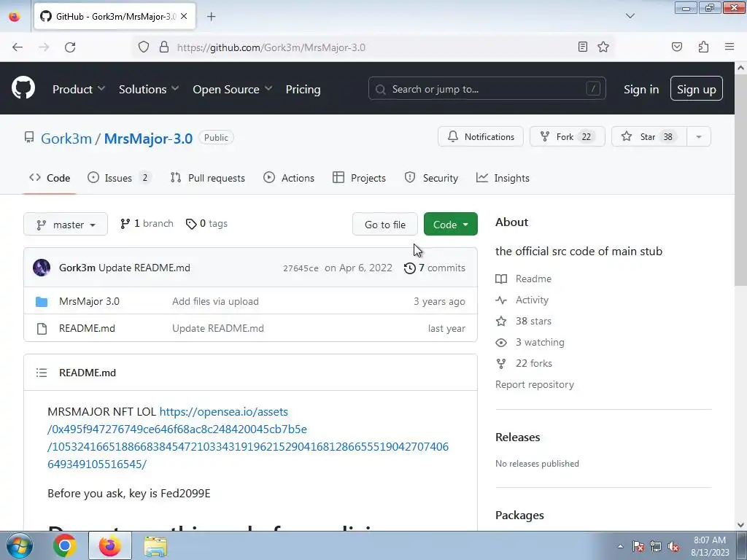
Task: Click the browser back arrow
Action: point(18,47)
